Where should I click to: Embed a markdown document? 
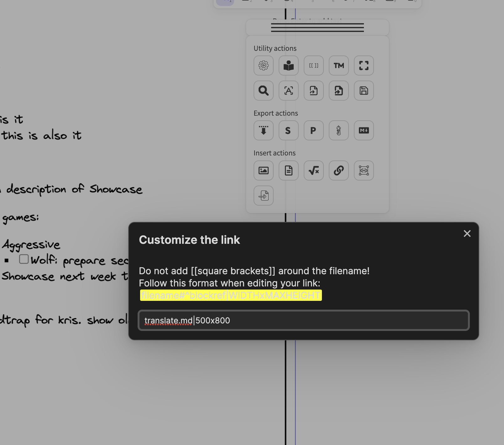288,171
